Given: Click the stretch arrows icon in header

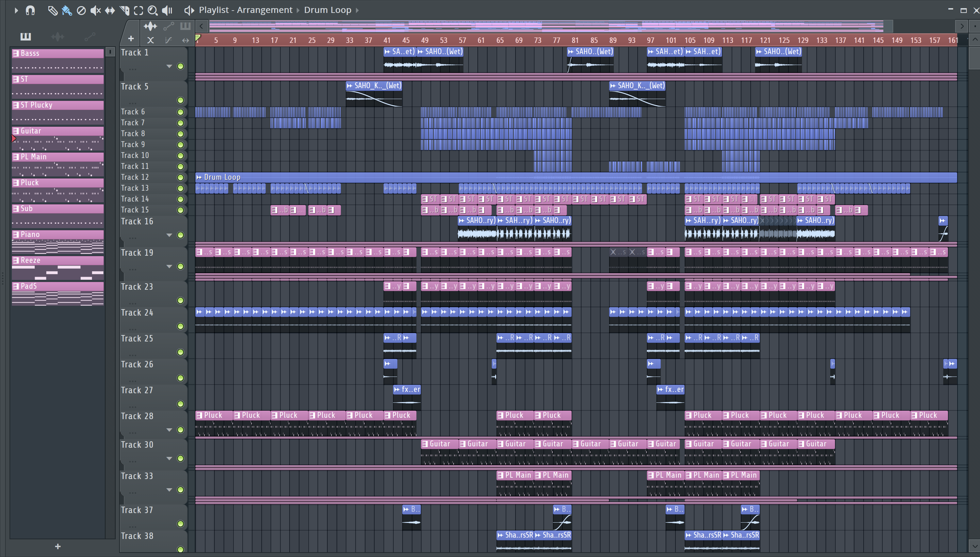Looking at the screenshot, I should pos(186,40).
